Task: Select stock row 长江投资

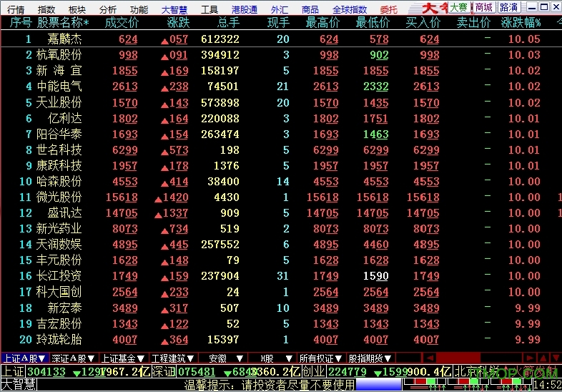Action: pyautogui.click(x=281, y=276)
